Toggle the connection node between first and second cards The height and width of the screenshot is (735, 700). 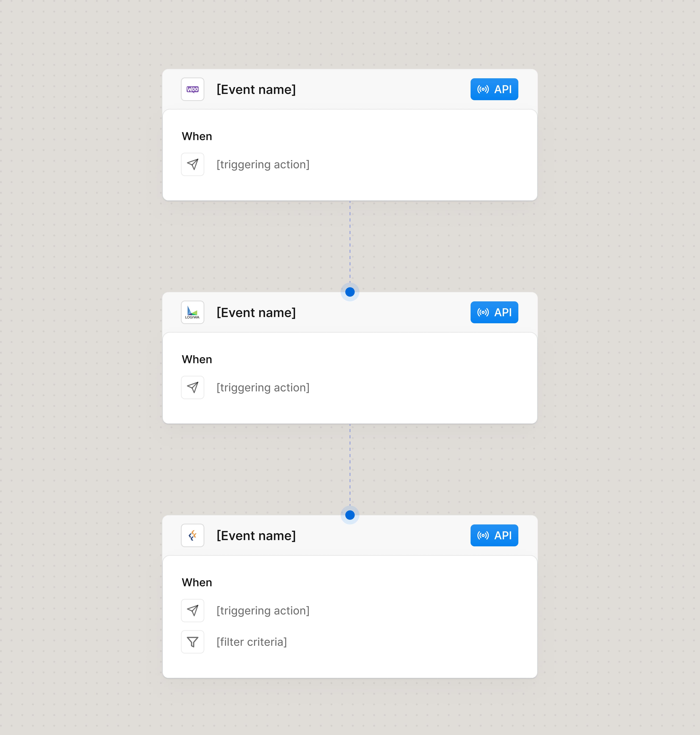(350, 292)
